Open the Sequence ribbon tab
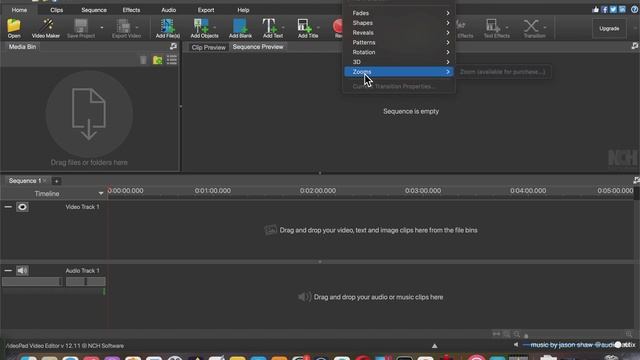 click(93, 10)
